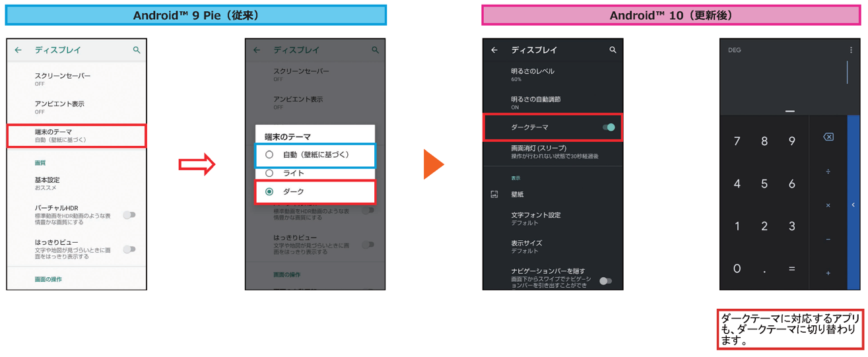Tap 画面の操作 header in light Display screen

pos(48,280)
